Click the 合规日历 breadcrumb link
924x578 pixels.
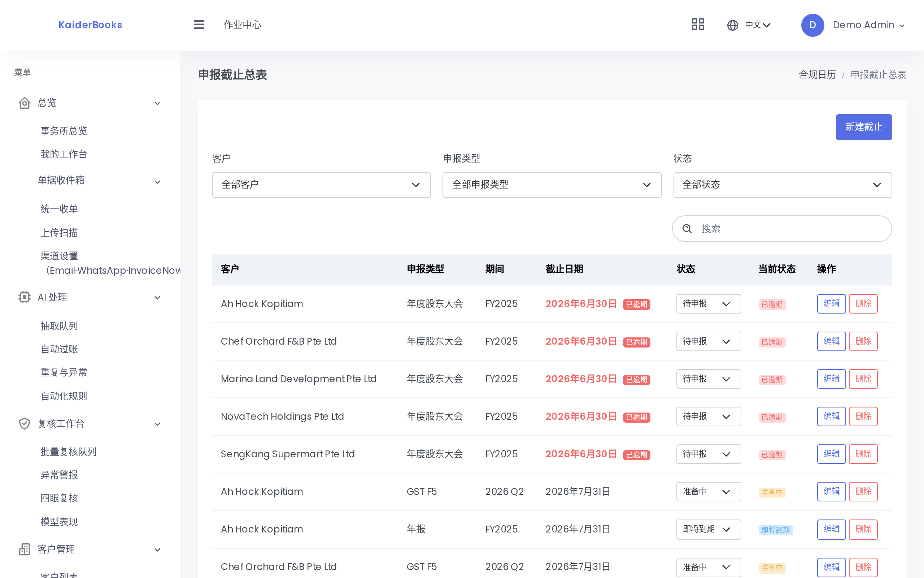(817, 74)
